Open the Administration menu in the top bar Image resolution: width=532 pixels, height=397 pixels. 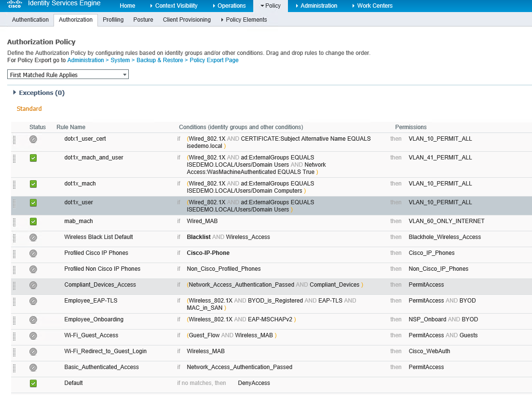316,6
